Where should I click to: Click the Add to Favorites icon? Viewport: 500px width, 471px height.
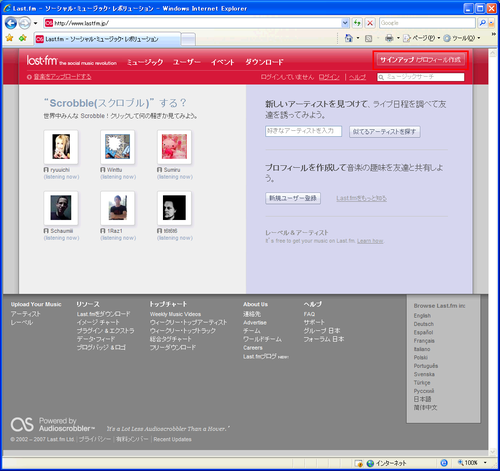coord(23,38)
